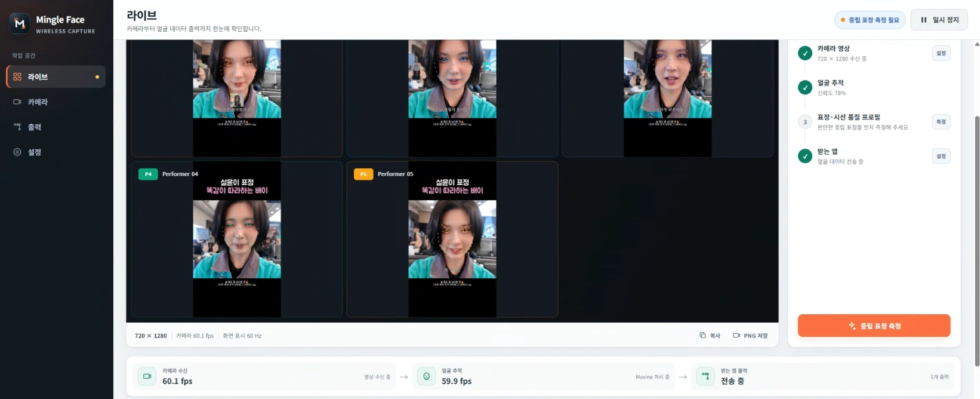
Task: Click the output node icon beside 출력
Action: pyautogui.click(x=17, y=127)
